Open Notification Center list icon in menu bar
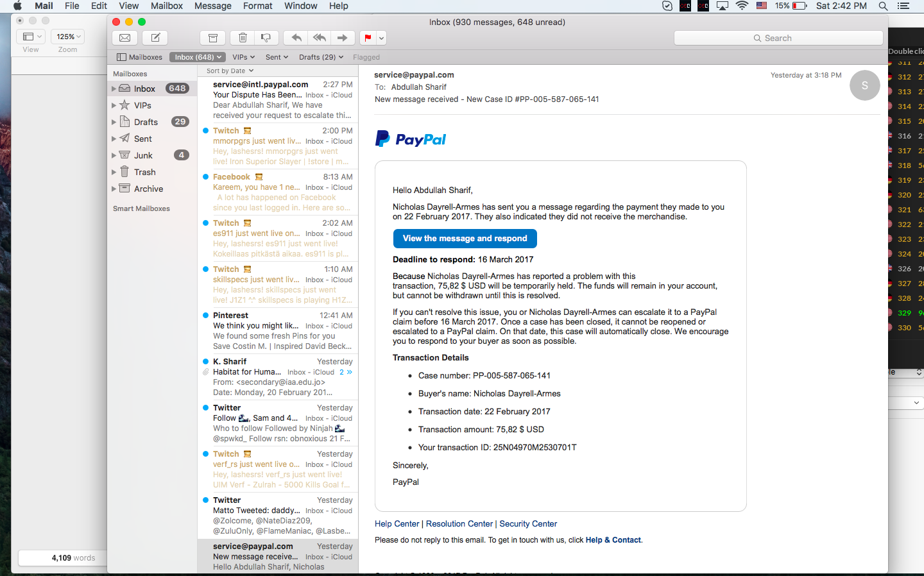The width and height of the screenshot is (924, 576). point(903,6)
